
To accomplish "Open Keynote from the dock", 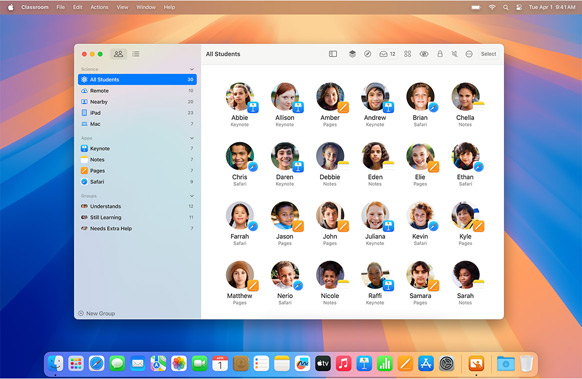I will coord(364,363).
